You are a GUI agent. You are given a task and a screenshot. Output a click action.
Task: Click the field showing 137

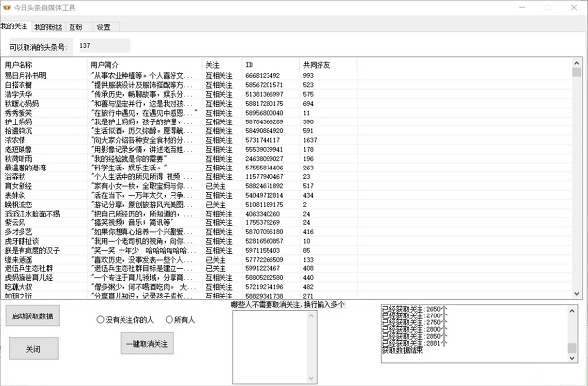click(105, 46)
